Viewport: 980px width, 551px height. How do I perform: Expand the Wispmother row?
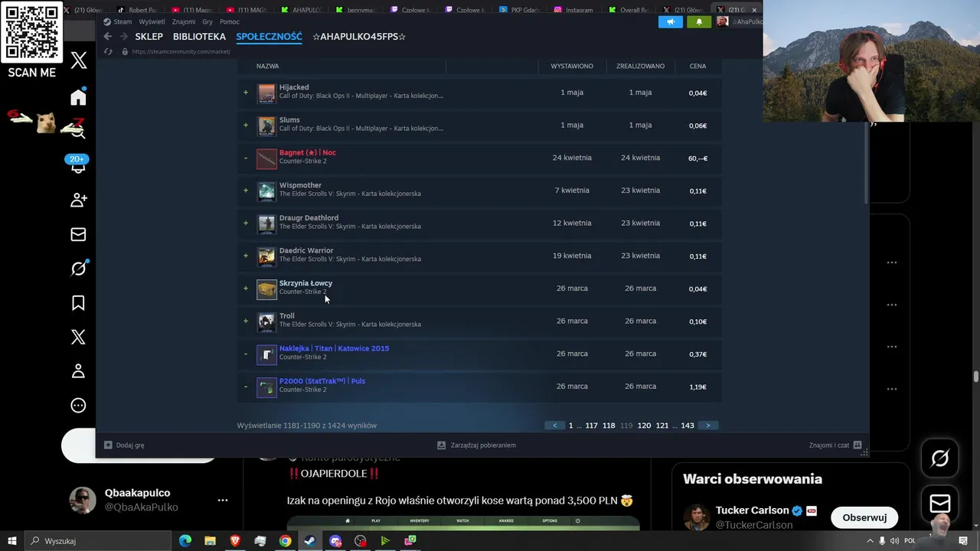pyautogui.click(x=246, y=191)
